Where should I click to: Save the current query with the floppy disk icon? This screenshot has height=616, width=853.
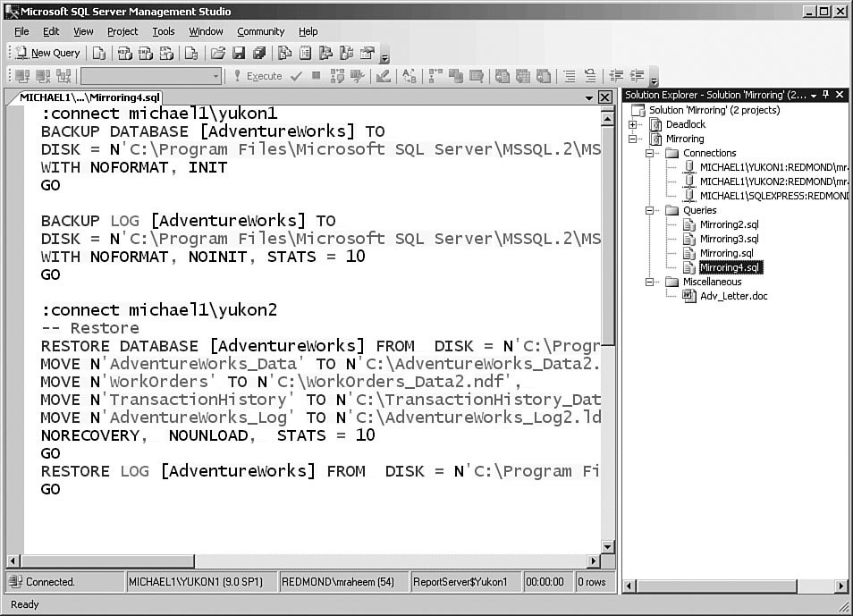coord(238,53)
